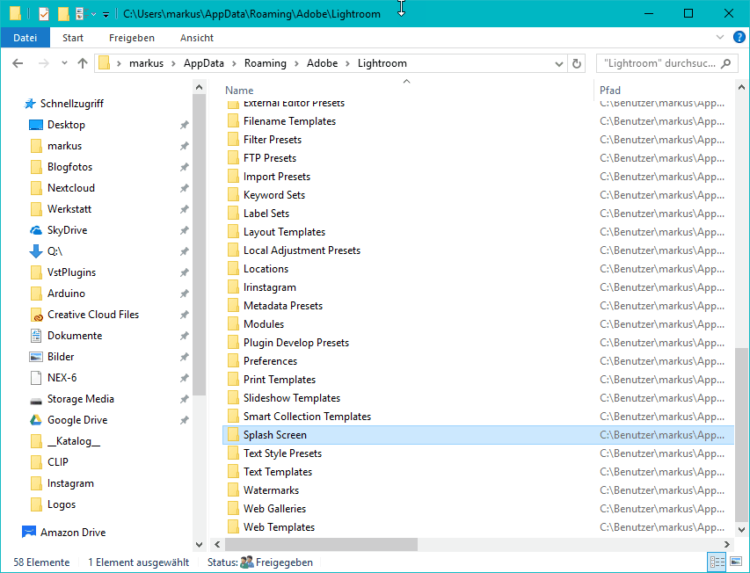The height and width of the screenshot is (573, 750).
Task: Open Quick Access Toolbar customize dropdown
Action: click(106, 14)
